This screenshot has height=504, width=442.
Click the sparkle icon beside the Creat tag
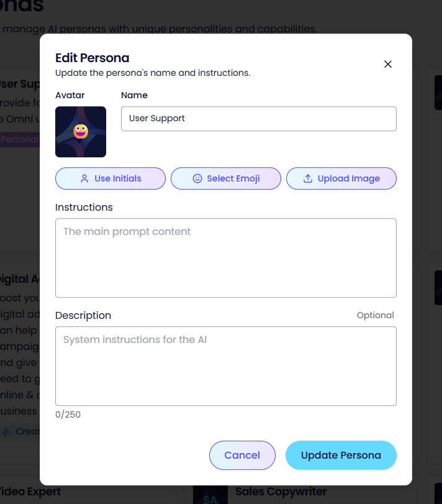(x=6, y=431)
